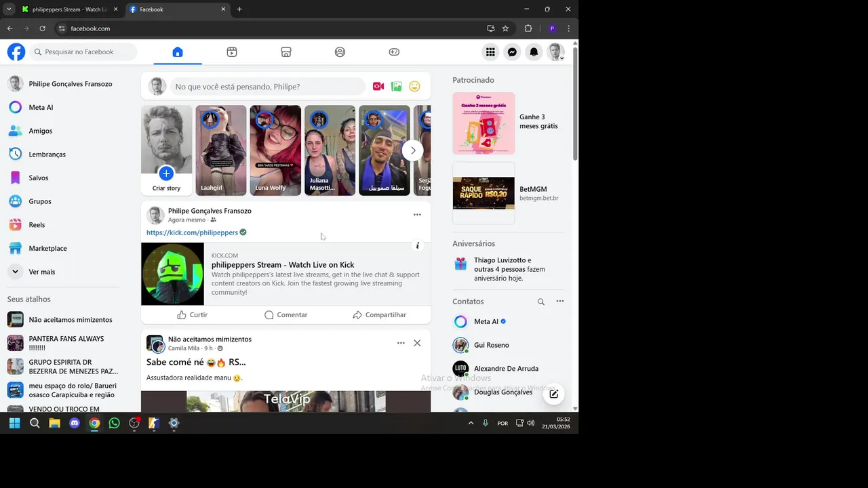Open the BetMGM sponsored ad

[508, 193]
